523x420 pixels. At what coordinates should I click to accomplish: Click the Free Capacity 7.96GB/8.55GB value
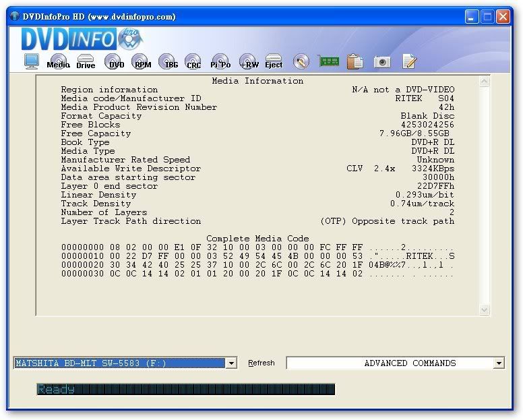[414, 133]
